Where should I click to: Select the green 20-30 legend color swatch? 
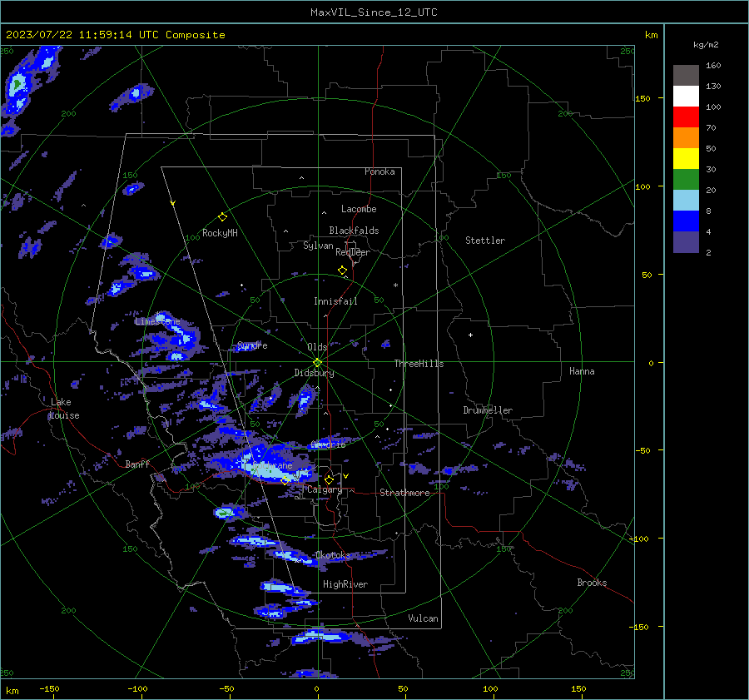point(686,179)
